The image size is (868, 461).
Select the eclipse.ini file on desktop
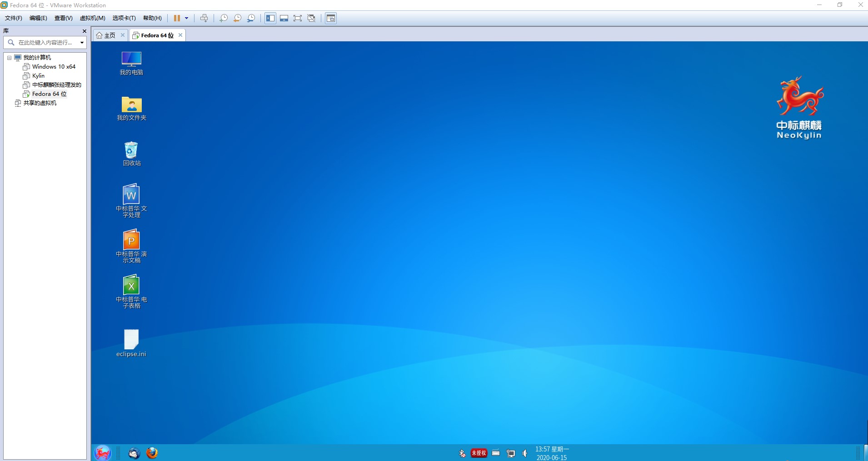pos(131,343)
